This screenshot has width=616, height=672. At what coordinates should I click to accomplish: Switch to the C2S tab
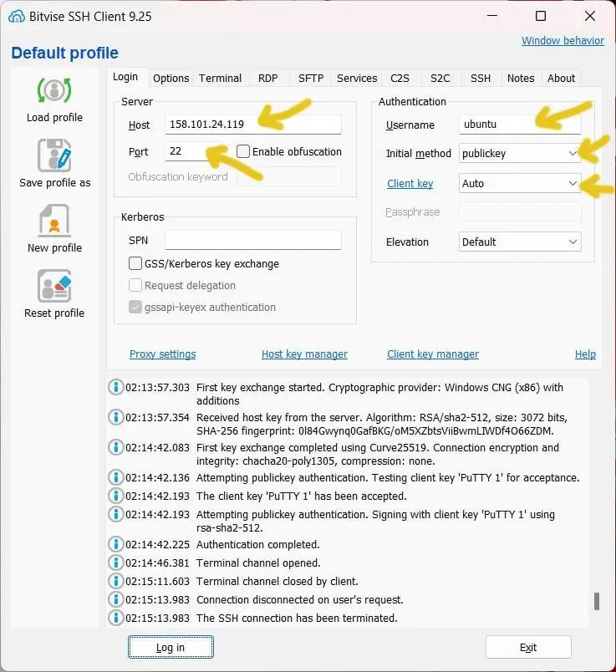coord(400,79)
